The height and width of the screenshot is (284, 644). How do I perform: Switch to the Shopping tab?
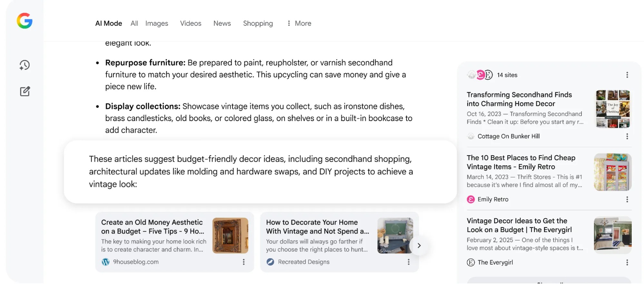click(258, 23)
